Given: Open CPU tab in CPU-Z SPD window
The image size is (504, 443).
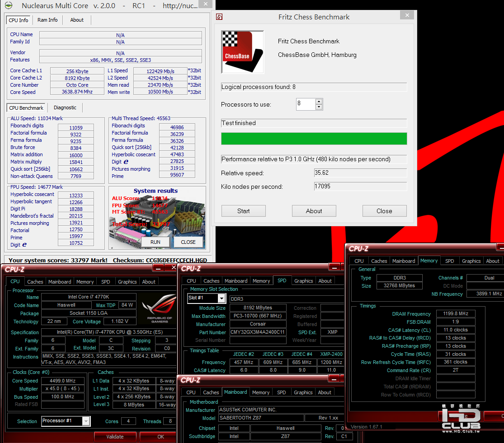Looking at the screenshot, I should [x=191, y=281].
